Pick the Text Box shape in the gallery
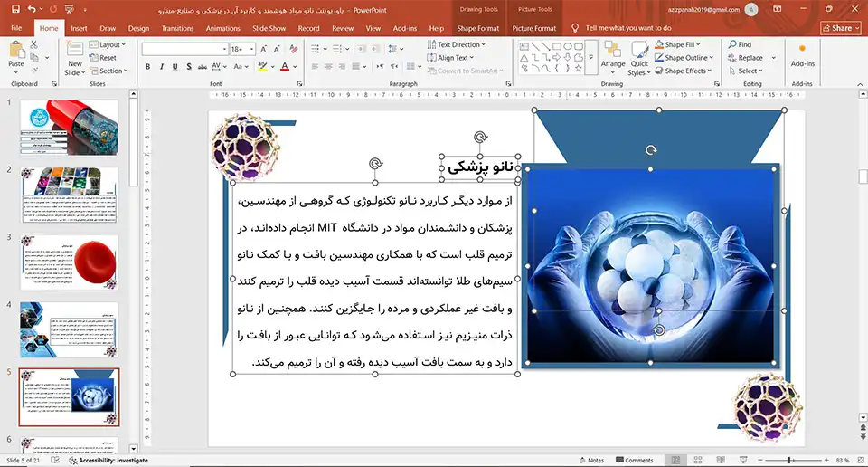Viewport: 868px width, 467px height. (x=524, y=46)
